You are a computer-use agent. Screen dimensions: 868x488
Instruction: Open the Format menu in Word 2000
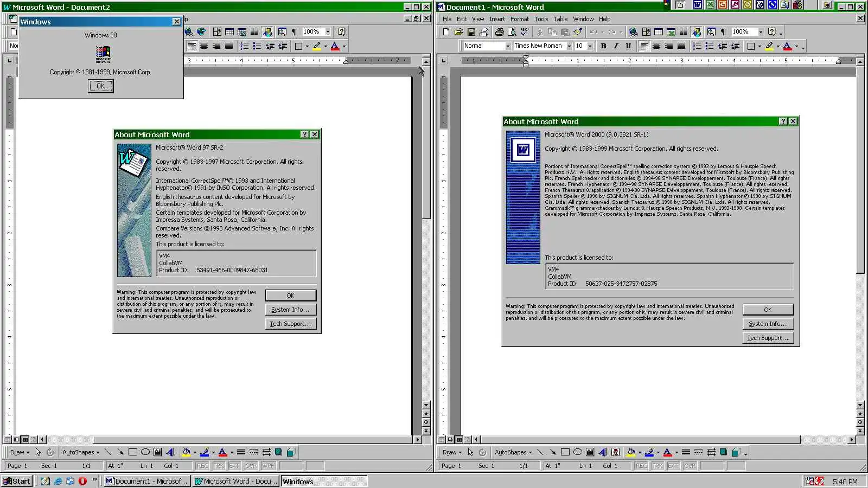click(520, 19)
